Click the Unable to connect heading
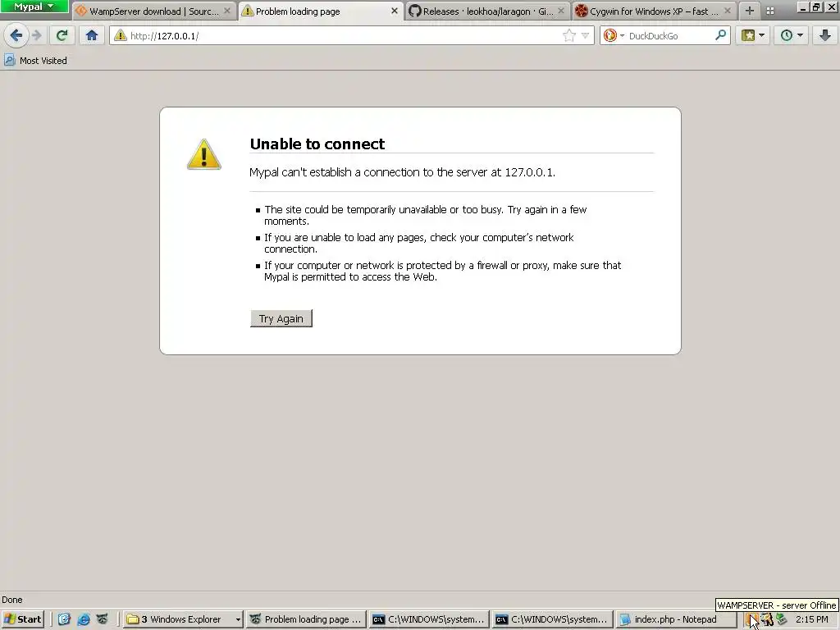Viewport: 840px width, 630px height. (317, 144)
